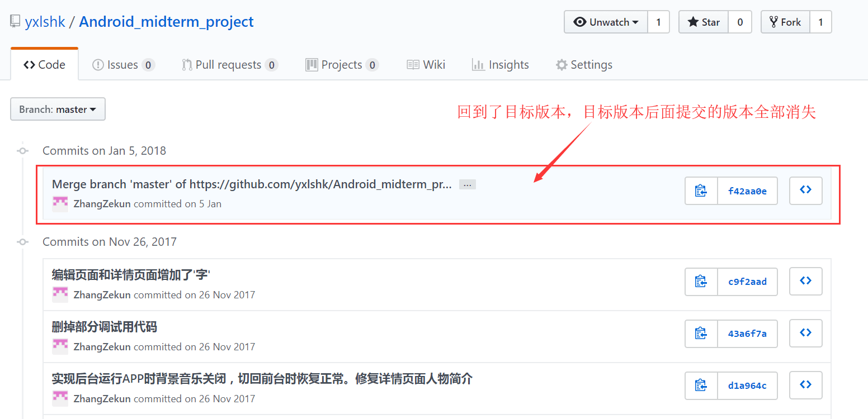Browse repository at commit f42aa0e

(805, 191)
